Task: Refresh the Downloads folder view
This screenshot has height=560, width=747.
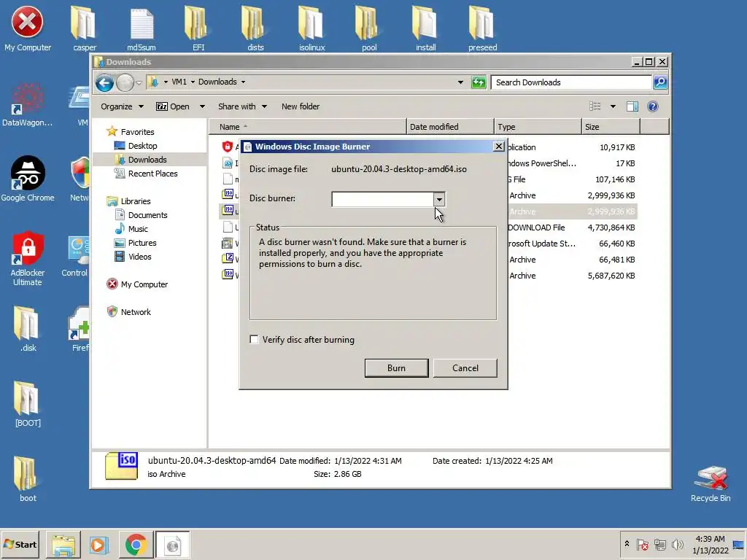Action: [479, 82]
